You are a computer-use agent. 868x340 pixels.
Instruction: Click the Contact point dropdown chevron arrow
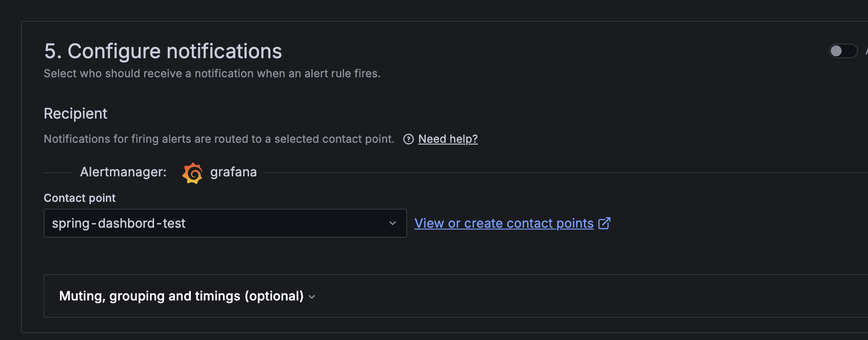tap(393, 223)
